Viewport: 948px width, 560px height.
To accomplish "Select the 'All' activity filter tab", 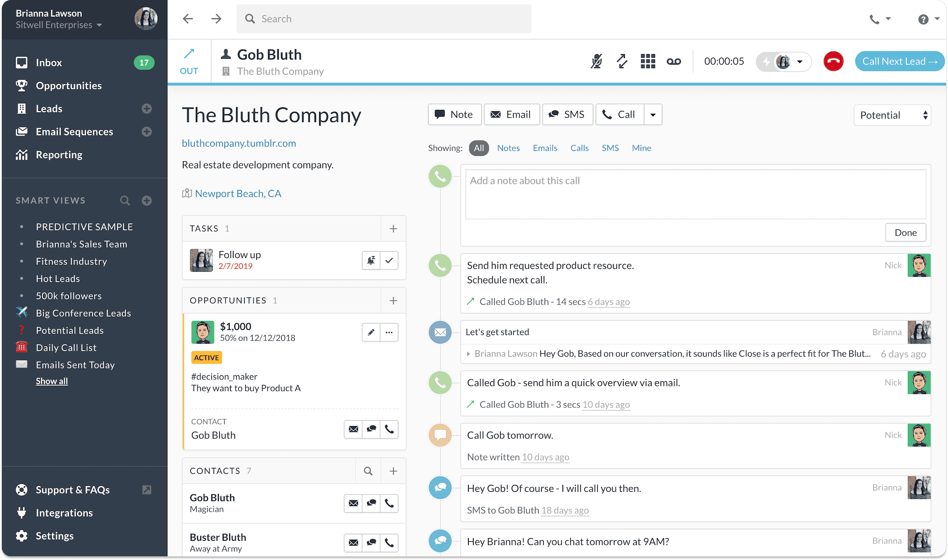I will point(479,148).
